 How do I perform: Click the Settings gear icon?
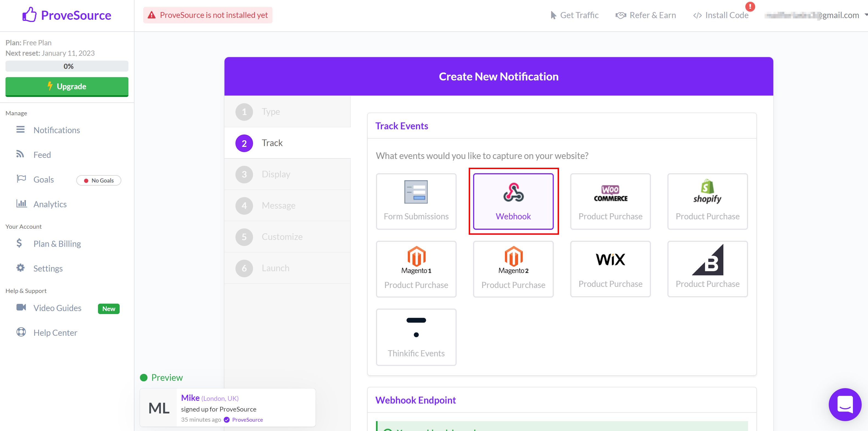click(x=21, y=268)
